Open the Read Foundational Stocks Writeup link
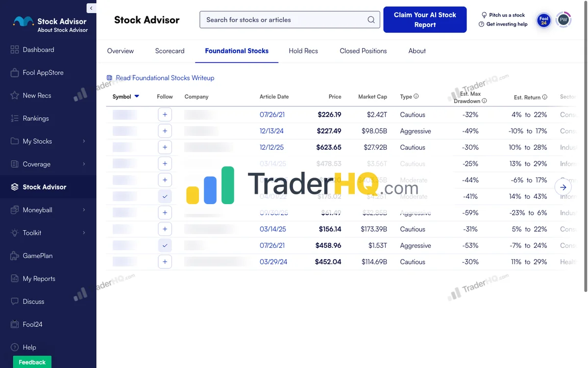 [x=165, y=78]
